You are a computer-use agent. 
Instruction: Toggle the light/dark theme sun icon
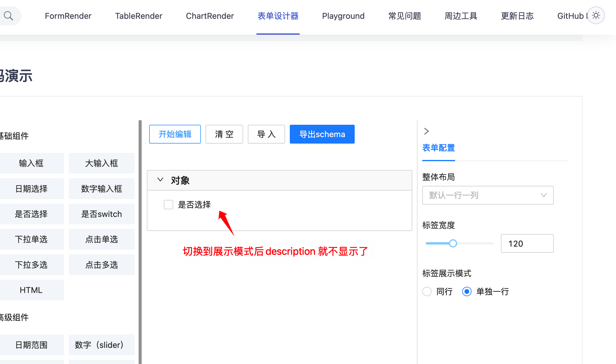click(596, 15)
